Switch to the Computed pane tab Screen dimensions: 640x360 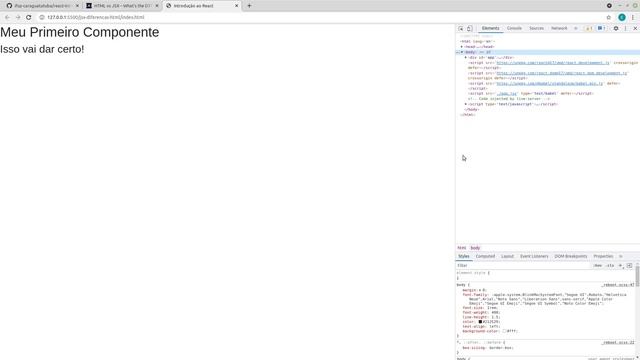pos(485,256)
